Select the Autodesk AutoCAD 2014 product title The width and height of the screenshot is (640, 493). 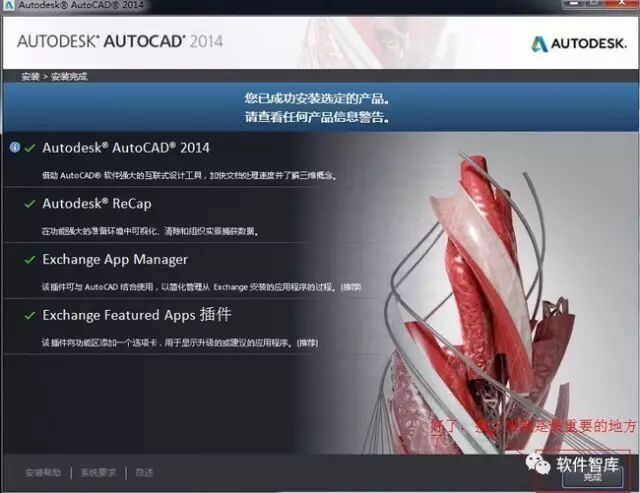click(x=126, y=147)
